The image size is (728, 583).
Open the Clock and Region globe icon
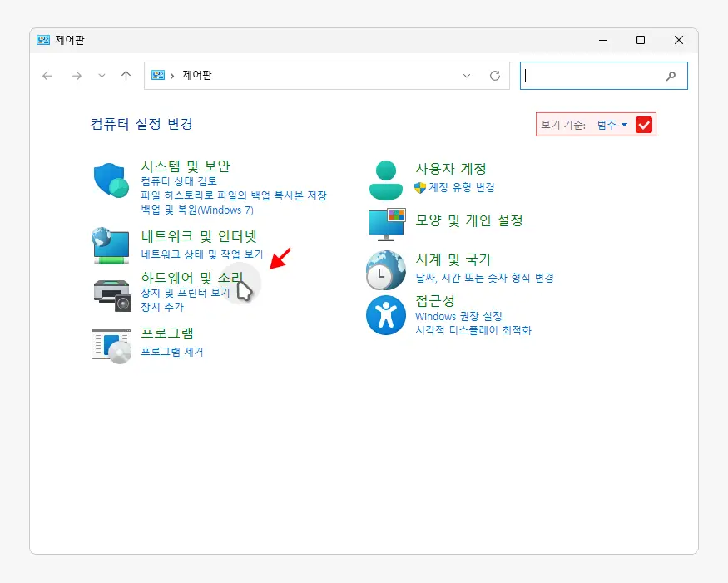pyautogui.click(x=385, y=270)
